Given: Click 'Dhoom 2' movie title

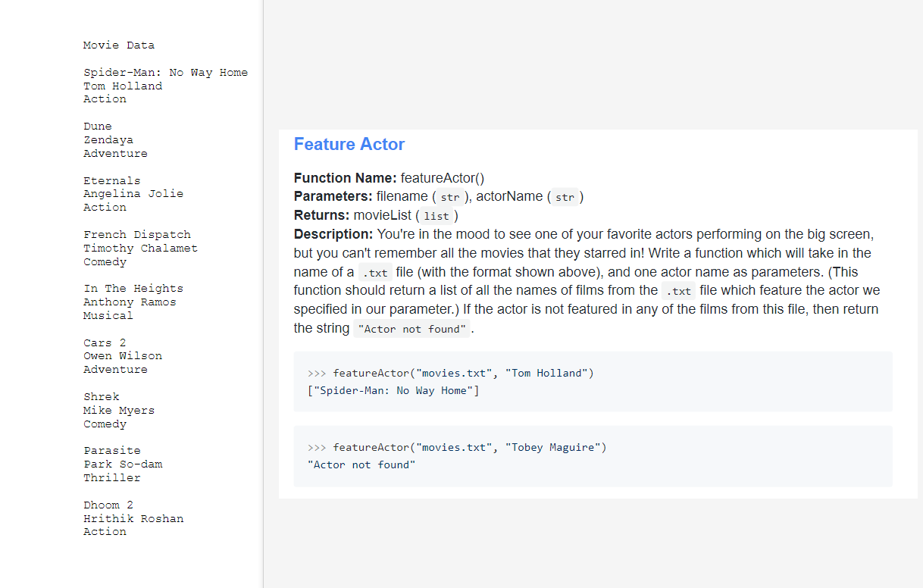Looking at the screenshot, I should (x=108, y=505).
